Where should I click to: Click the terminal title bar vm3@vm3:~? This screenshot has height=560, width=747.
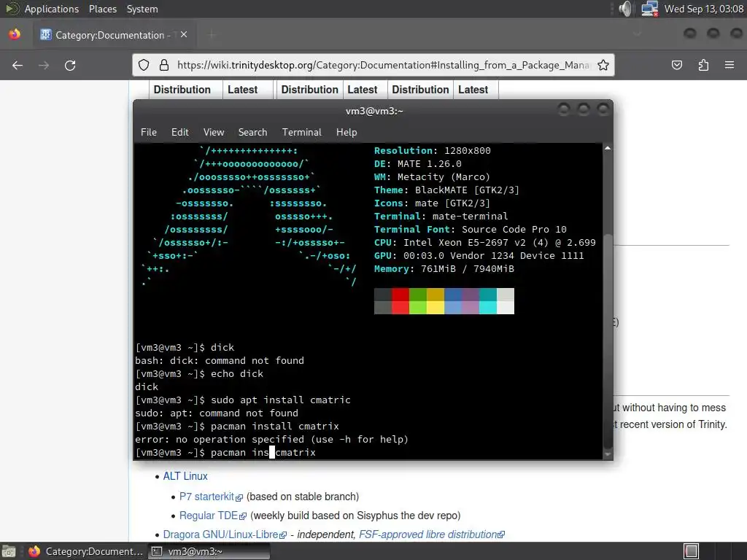pyautogui.click(x=374, y=111)
